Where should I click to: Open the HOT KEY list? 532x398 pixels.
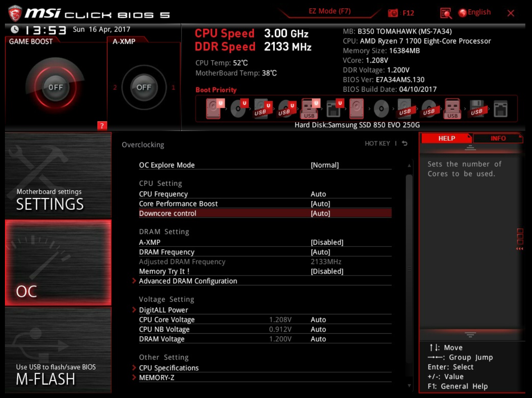pos(377,143)
